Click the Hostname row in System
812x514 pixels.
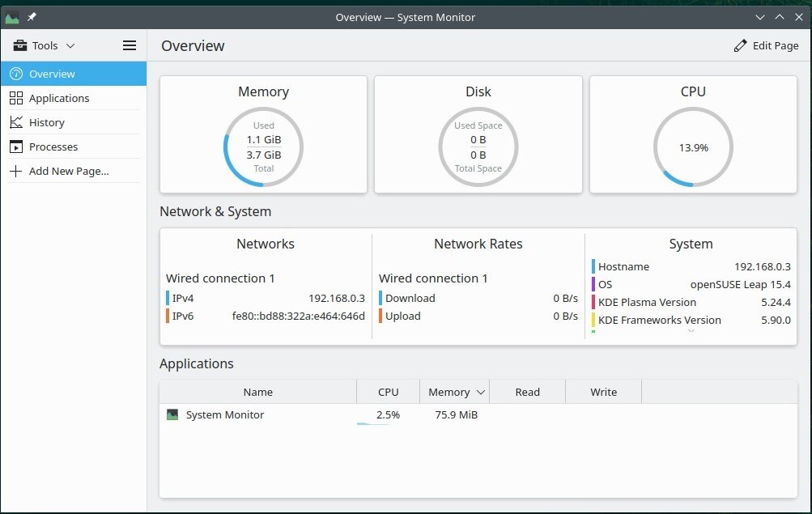click(x=691, y=266)
